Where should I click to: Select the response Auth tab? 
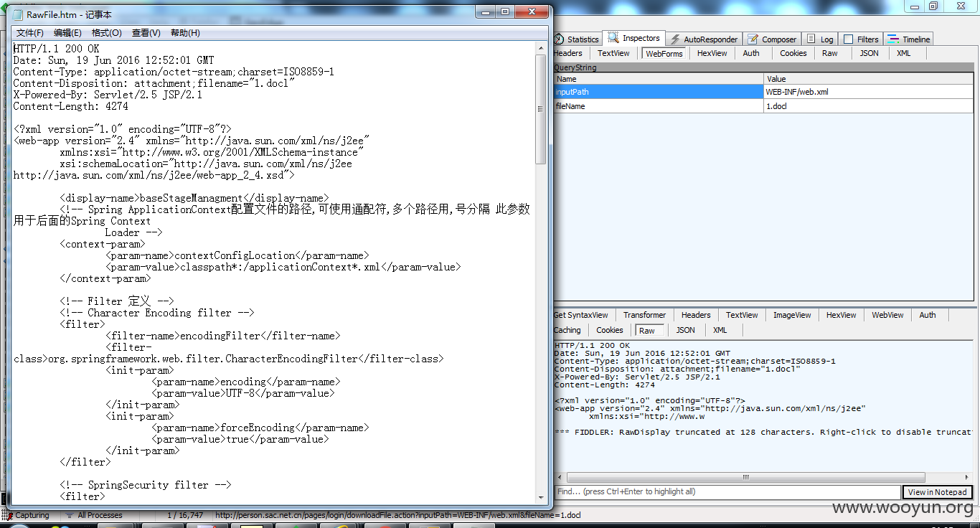(x=928, y=315)
